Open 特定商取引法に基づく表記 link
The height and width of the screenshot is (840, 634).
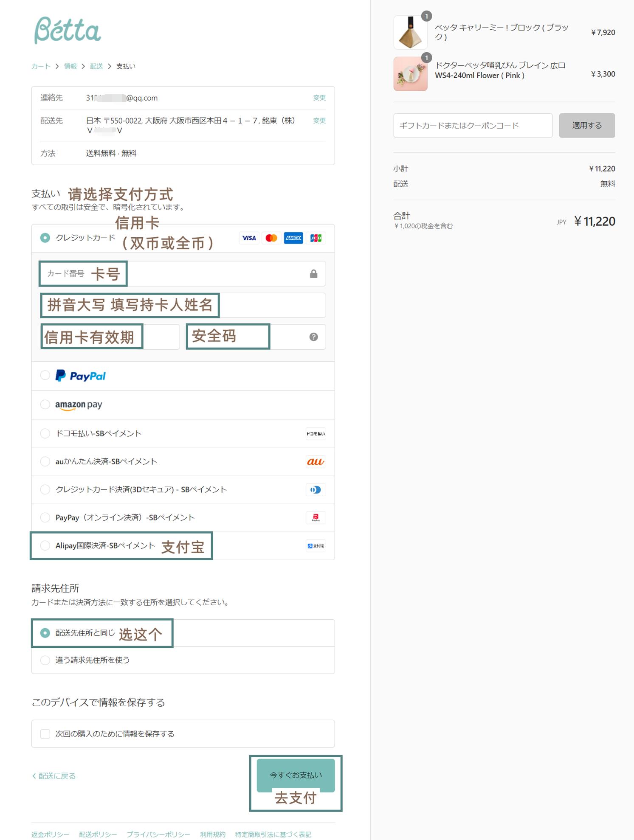coord(273,834)
